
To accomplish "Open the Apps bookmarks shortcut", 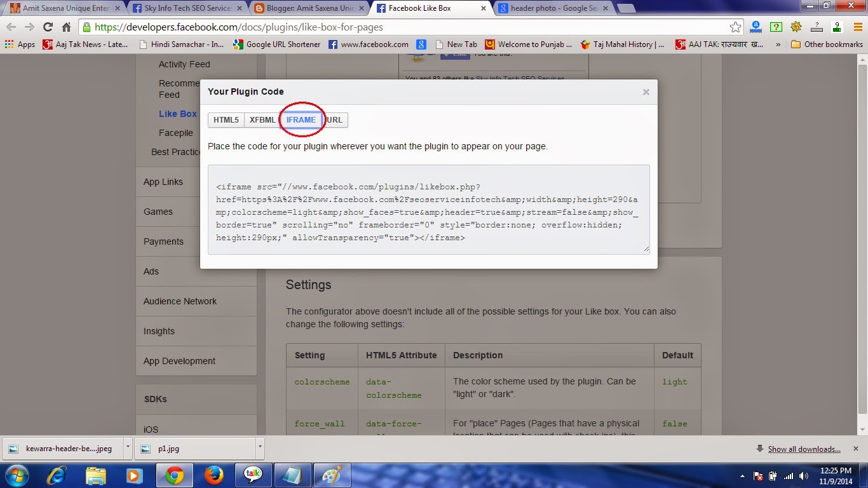I will tap(20, 44).
